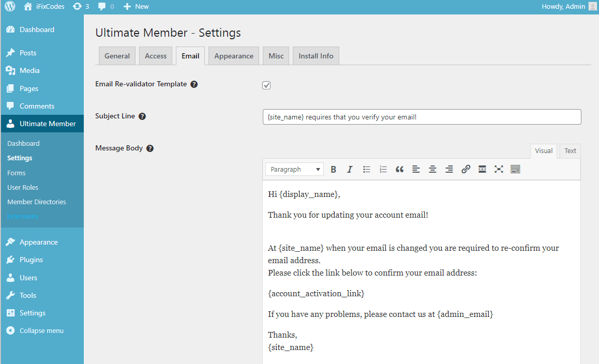Switch to the Appearance settings tab
Viewport: 599px width, 364px height.
coord(233,55)
